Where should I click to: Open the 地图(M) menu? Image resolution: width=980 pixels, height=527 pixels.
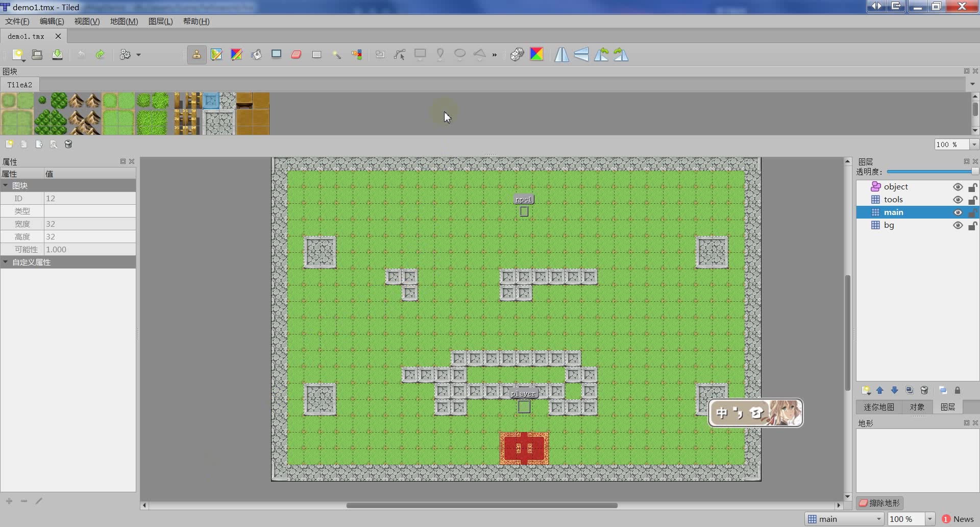(x=123, y=21)
